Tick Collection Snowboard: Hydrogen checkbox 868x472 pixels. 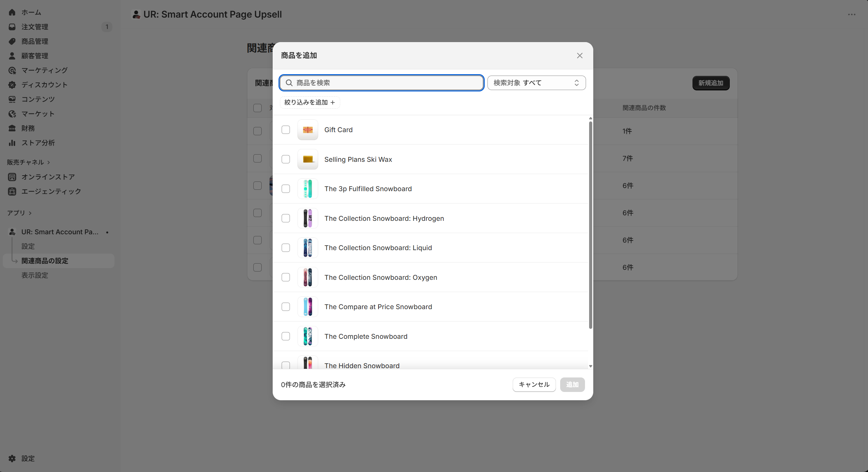[286, 218]
